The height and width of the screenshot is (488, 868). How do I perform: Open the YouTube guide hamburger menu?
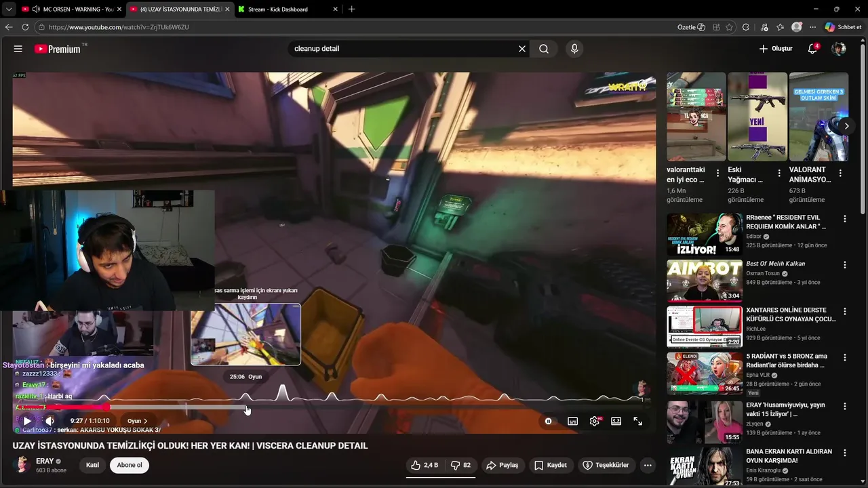[18, 49]
